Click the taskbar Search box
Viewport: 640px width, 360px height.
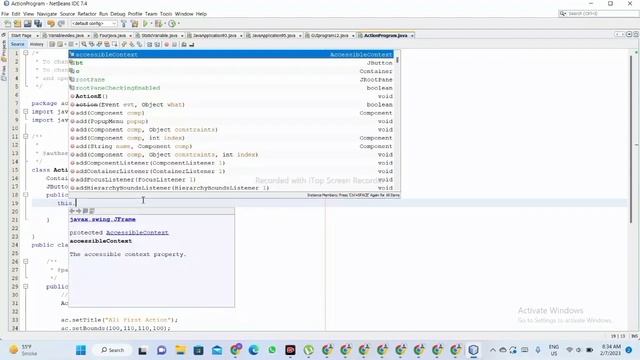(x=112, y=350)
